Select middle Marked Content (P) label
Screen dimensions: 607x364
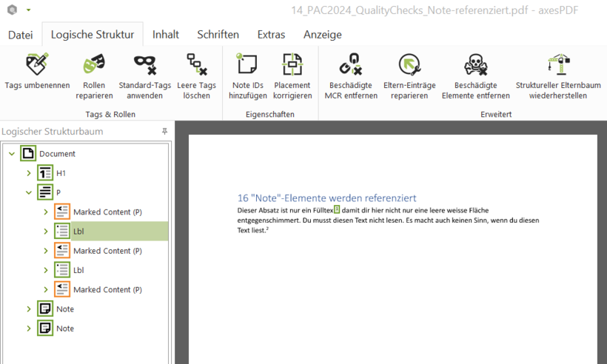click(x=107, y=251)
